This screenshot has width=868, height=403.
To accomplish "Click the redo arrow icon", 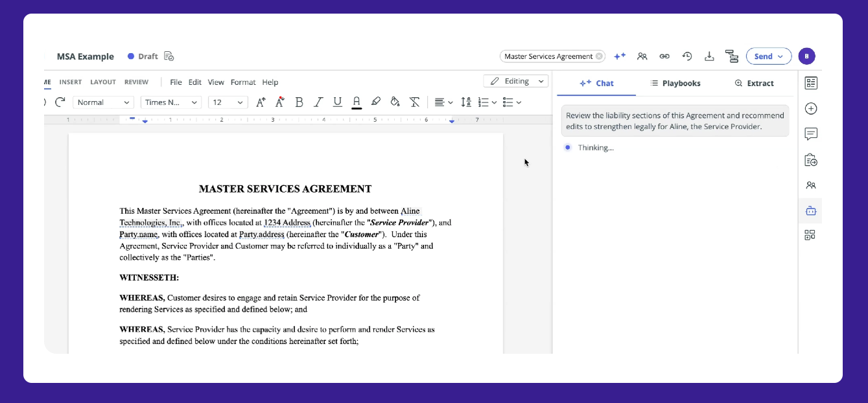I will (x=60, y=102).
